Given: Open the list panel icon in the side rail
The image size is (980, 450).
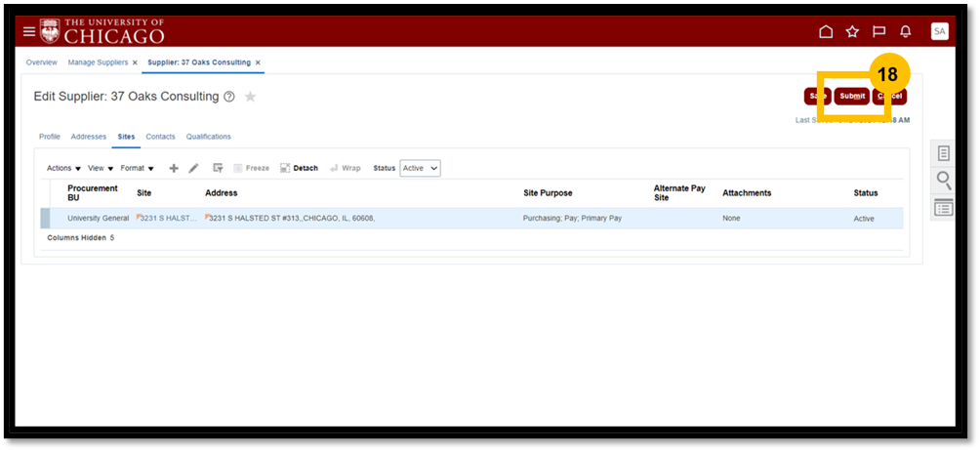Looking at the screenshot, I should [943, 208].
